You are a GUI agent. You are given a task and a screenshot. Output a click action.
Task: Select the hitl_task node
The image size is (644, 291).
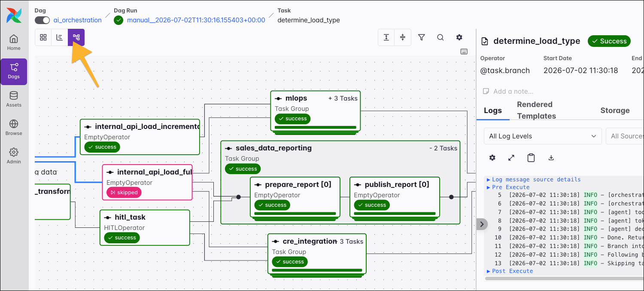coord(145,227)
